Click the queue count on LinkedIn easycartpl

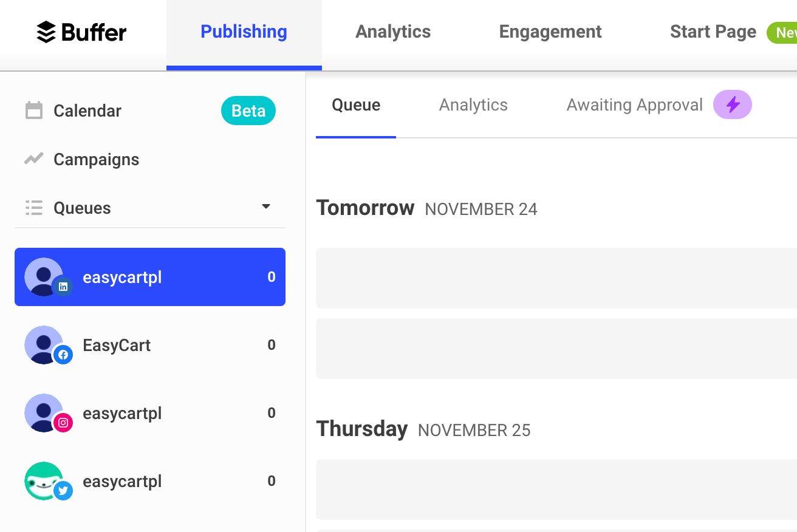pyautogui.click(x=272, y=277)
